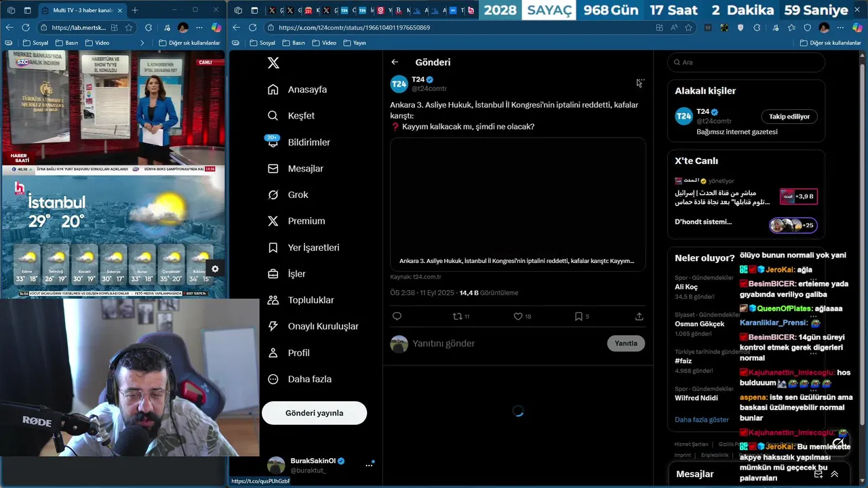Like the post with 18 likes
Viewport: 868px width, 488px height.
pos(522,317)
